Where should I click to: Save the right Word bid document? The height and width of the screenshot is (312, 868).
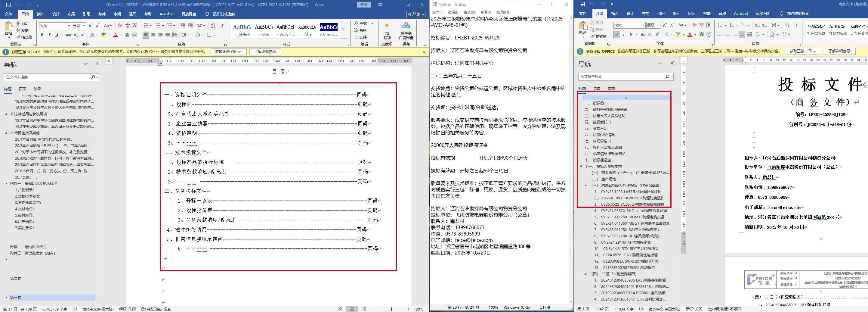pos(582,5)
